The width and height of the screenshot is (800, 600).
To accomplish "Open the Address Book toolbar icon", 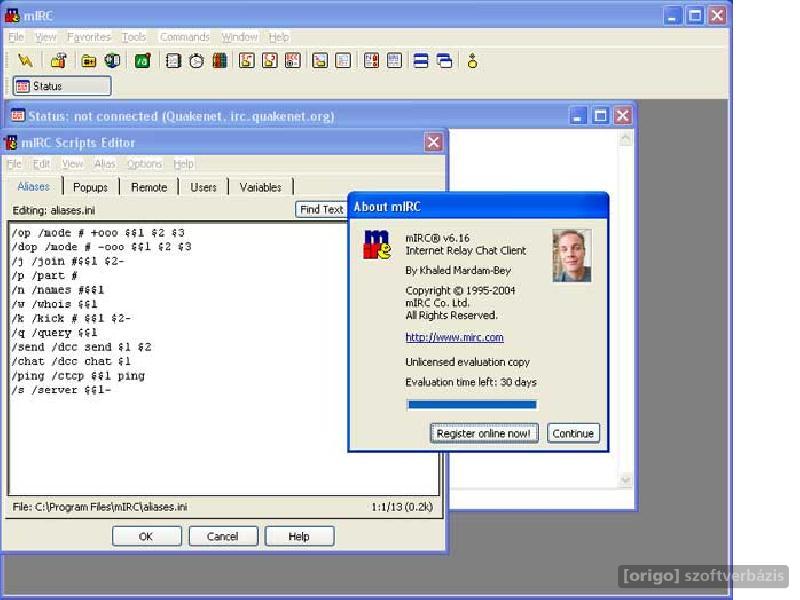I will coord(173,61).
